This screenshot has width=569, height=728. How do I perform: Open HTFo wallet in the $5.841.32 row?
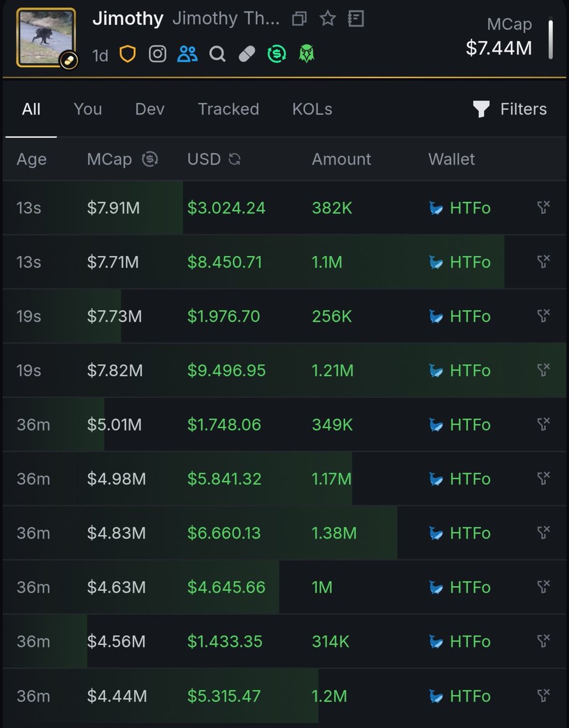coord(470,479)
